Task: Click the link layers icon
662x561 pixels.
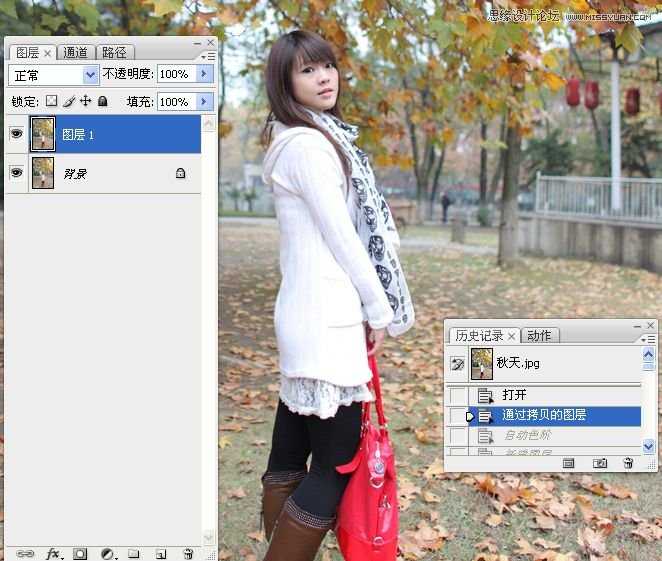Action: pos(25,553)
